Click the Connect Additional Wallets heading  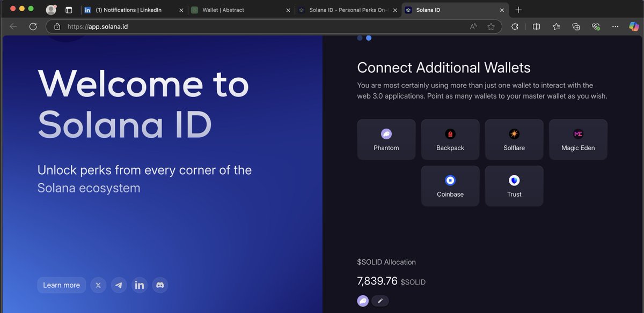point(444,68)
